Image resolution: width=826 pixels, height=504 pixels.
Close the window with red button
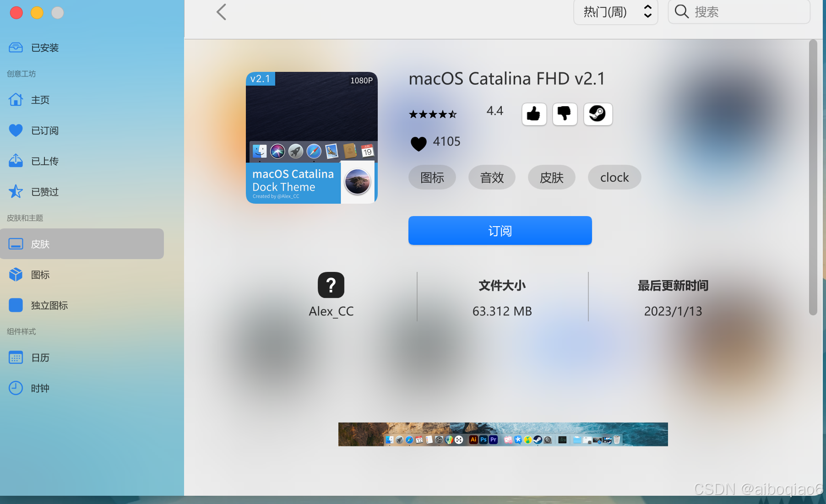click(x=16, y=12)
